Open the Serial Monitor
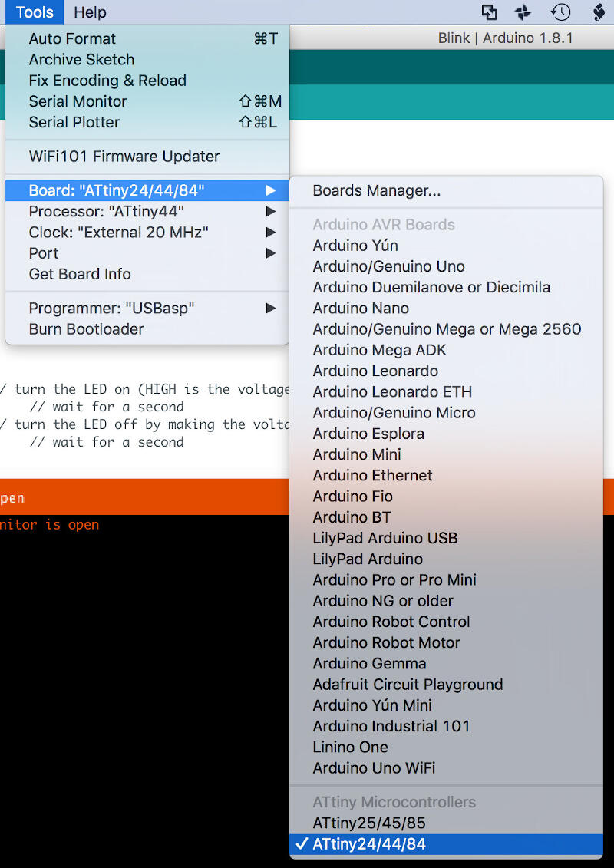Screen dimensions: 614x868 point(147,101)
